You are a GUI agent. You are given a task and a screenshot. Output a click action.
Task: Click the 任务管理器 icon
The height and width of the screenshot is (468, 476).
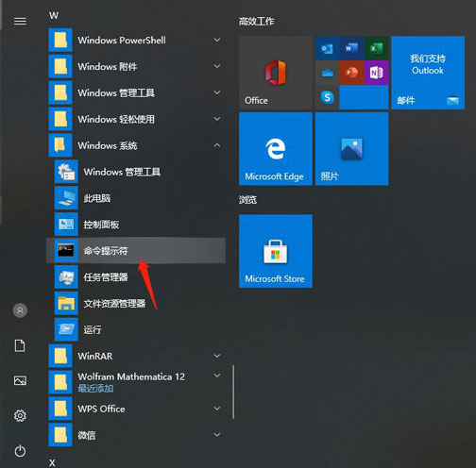point(66,277)
